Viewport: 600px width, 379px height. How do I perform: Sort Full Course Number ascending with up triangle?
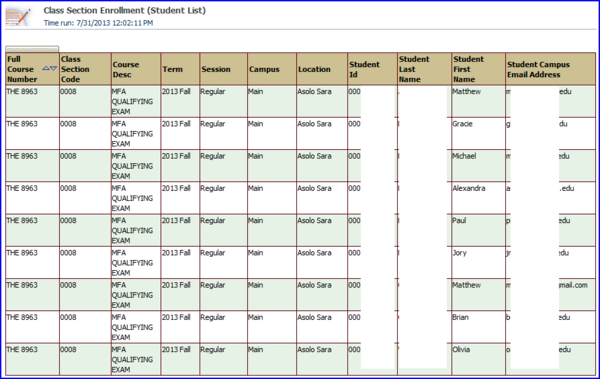(46, 69)
